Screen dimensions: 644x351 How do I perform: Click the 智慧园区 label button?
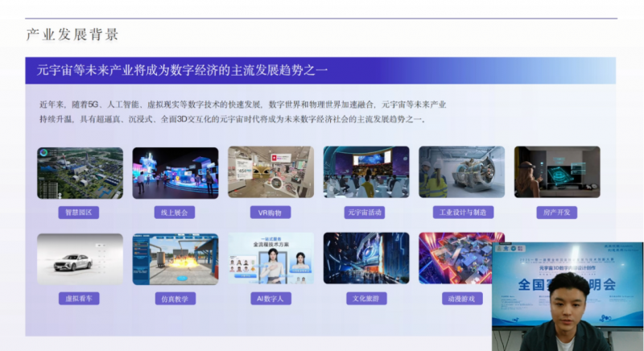(80, 213)
